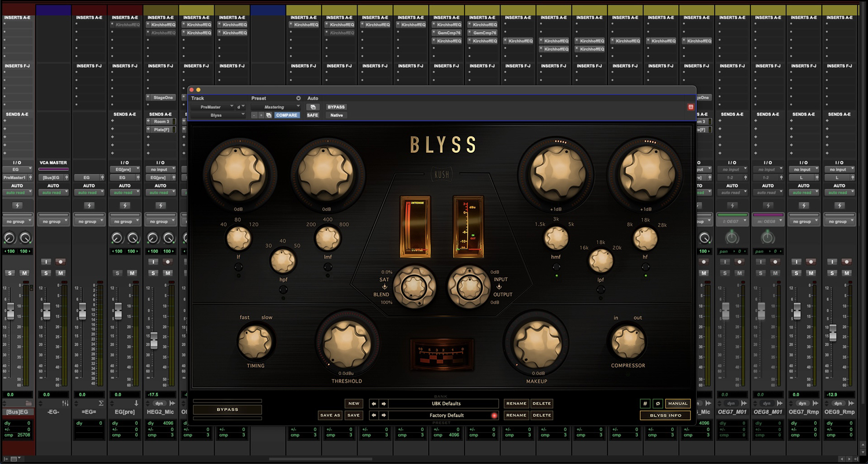This screenshot has width=868, height=464.
Task: Click the [Bus]EG track name
Action: [x=17, y=411]
